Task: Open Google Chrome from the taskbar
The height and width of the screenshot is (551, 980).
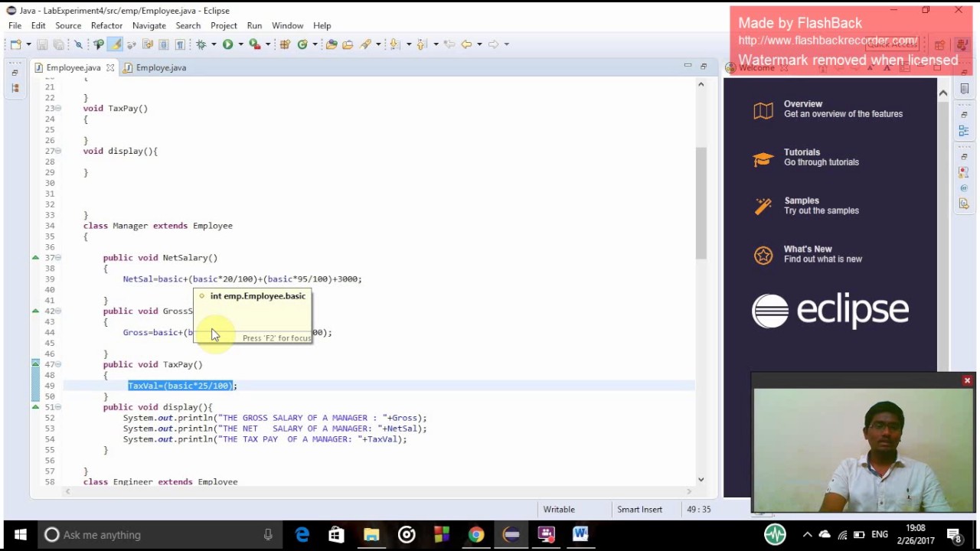Action: (x=476, y=535)
